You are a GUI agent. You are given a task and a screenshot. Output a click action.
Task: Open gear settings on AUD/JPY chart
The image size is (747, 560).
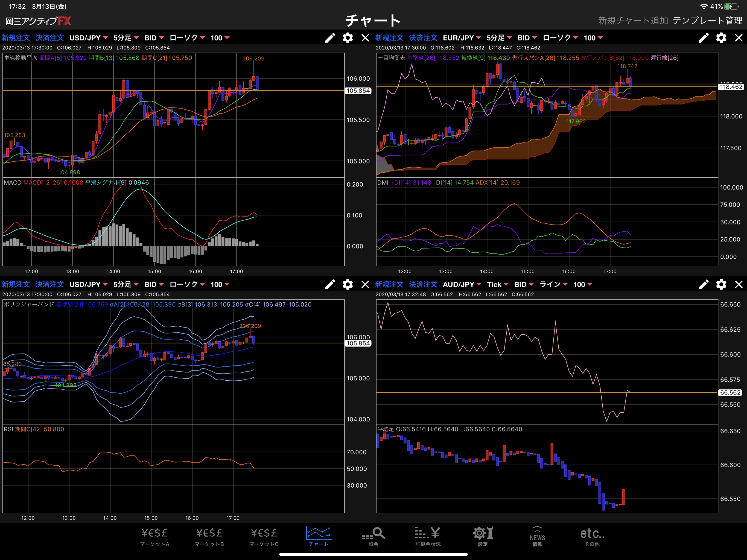click(x=721, y=284)
